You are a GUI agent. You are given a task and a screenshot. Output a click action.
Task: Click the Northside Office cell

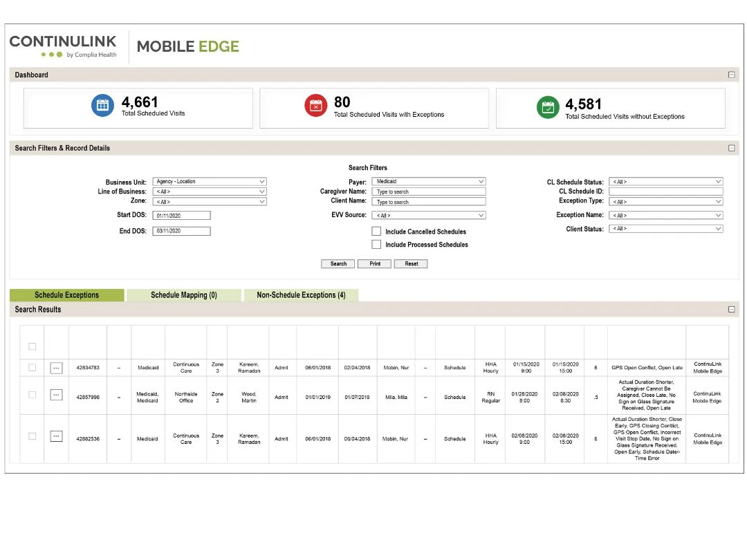(x=186, y=397)
